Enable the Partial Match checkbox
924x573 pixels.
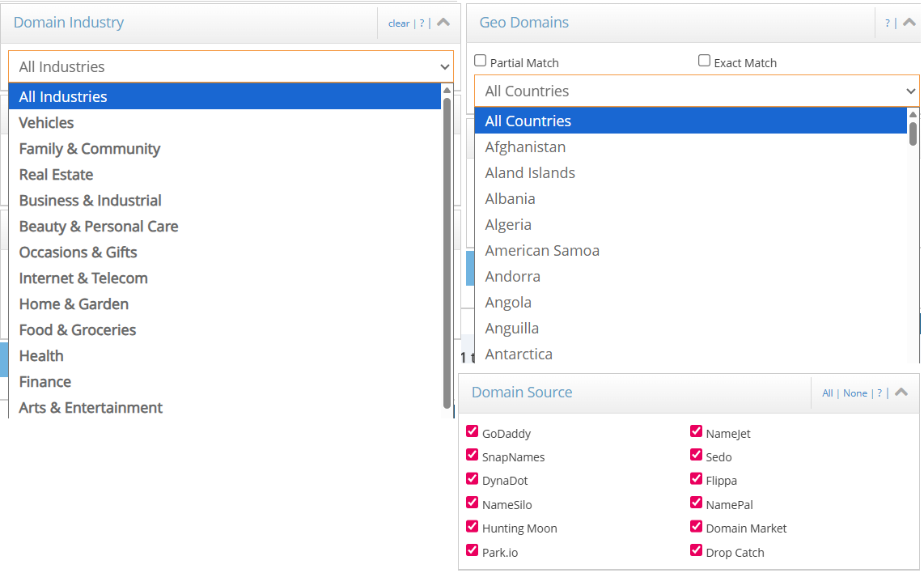480,60
